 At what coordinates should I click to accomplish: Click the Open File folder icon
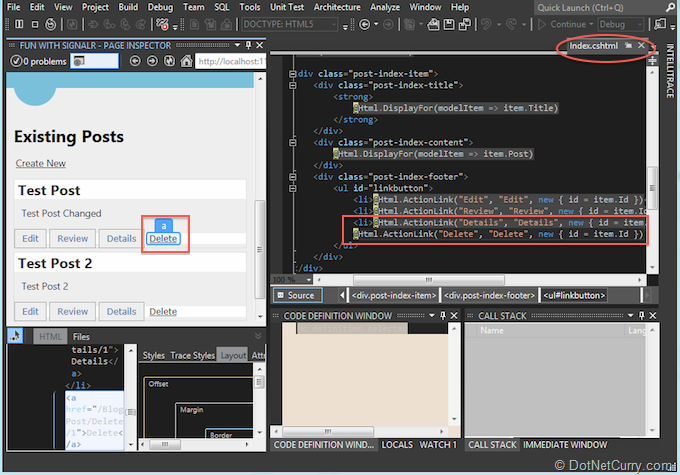tap(433, 25)
